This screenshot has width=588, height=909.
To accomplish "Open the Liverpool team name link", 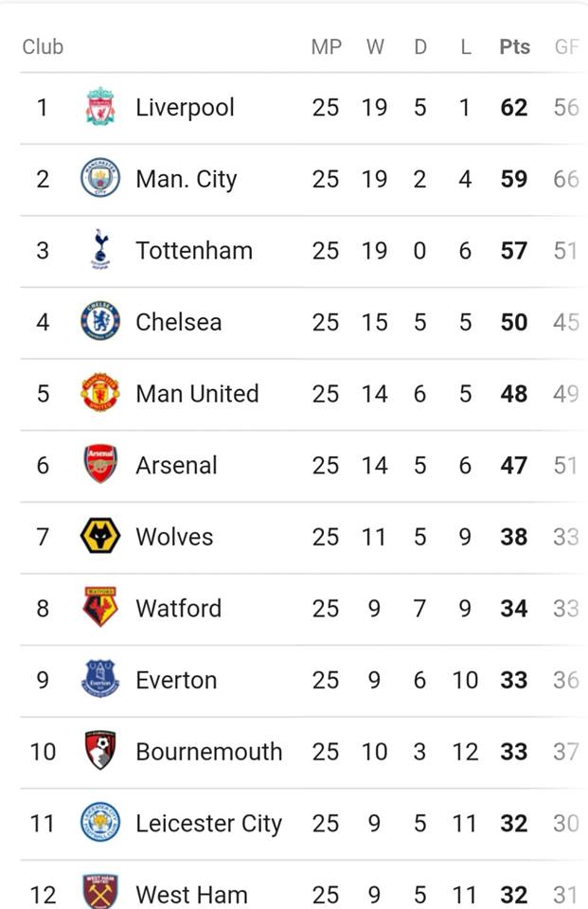I will pos(185,108).
